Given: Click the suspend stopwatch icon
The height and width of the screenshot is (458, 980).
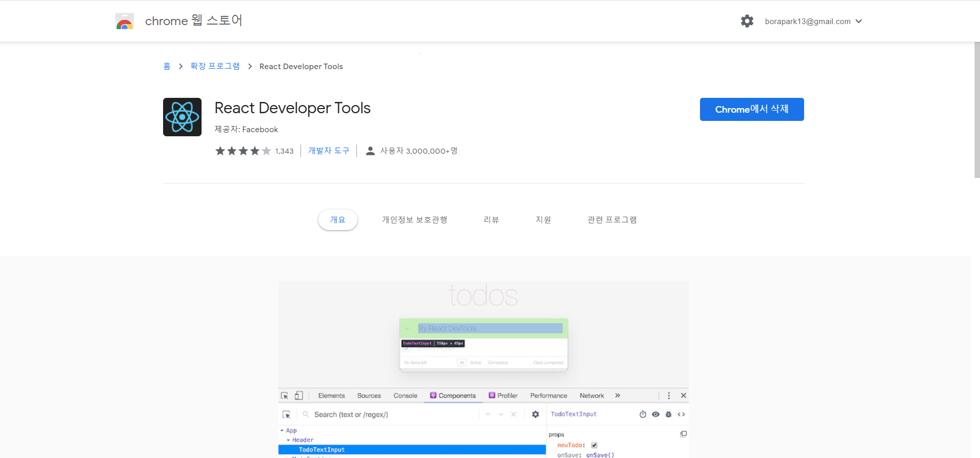Looking at the screenshot, I should coord(643,414).
